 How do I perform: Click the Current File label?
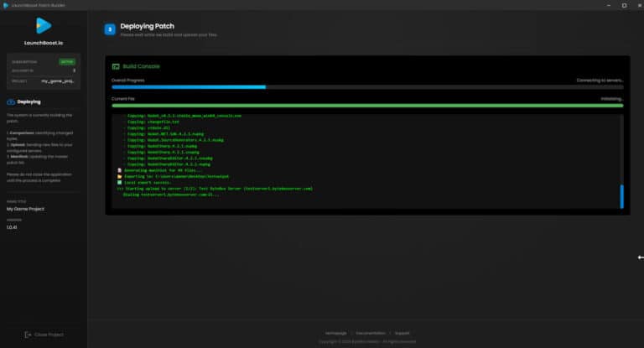click(123, 99)
